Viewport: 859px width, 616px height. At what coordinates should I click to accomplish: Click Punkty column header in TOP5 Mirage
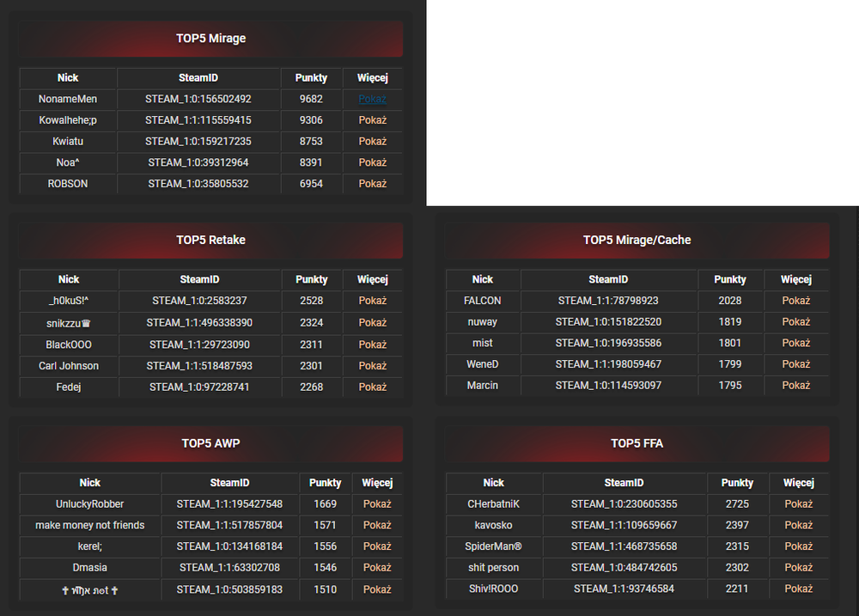311,78
